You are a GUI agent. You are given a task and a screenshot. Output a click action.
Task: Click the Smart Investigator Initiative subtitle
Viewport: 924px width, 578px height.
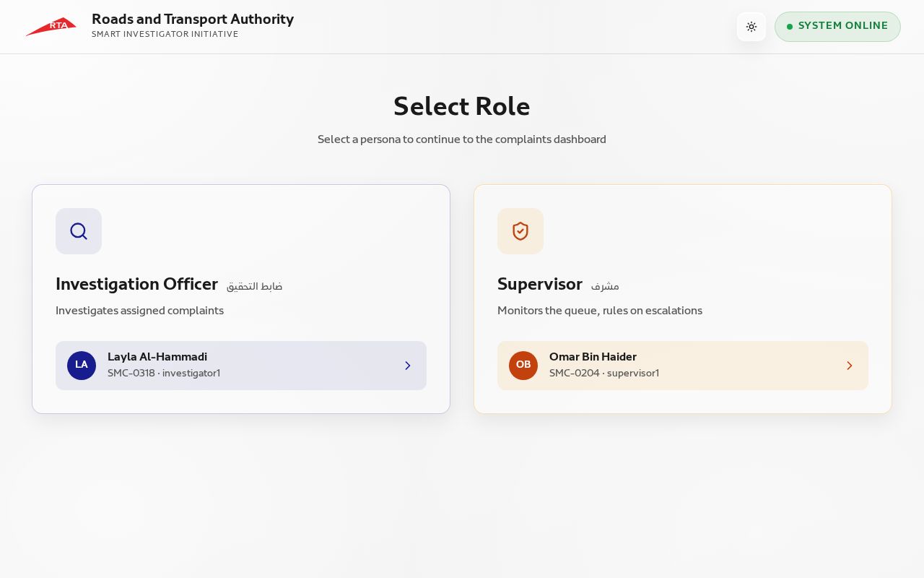tap(165, 34)
